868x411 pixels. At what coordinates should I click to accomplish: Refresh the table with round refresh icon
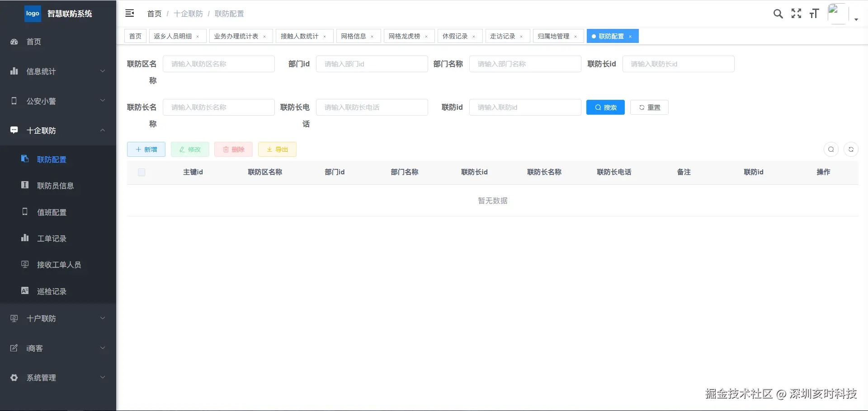(851, 149)
